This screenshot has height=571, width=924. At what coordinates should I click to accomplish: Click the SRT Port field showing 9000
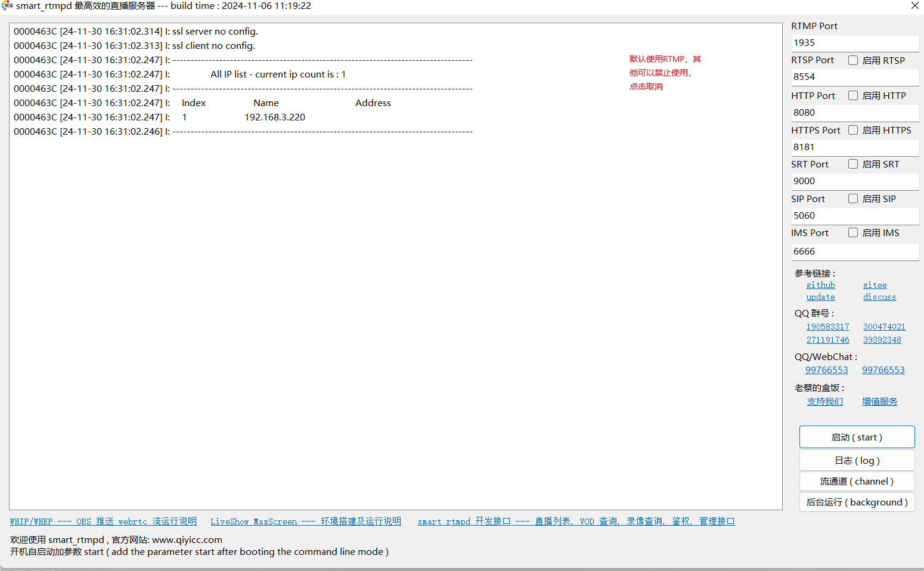pyautogui.click(x=855, y=181)
